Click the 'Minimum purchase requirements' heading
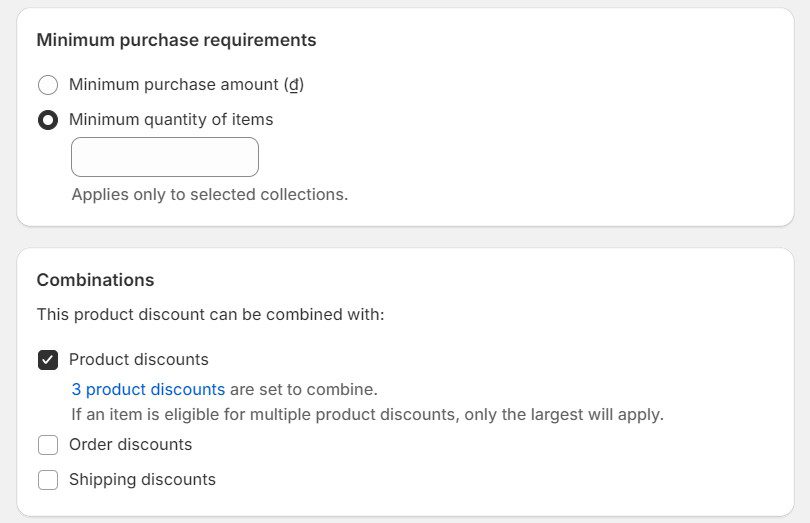 coord(176,40)
